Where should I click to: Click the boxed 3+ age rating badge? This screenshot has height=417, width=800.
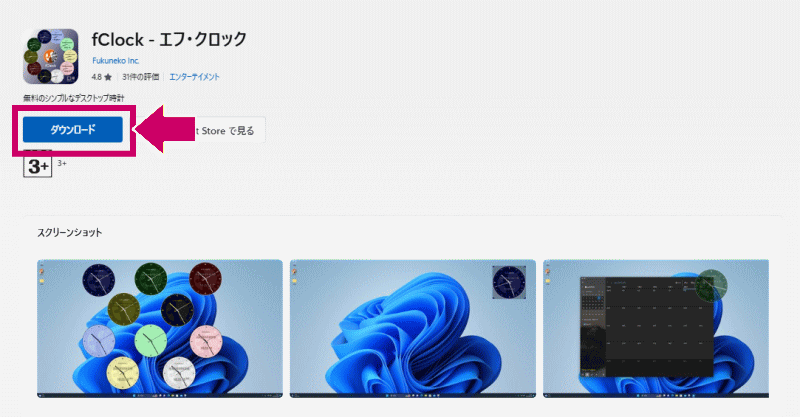click(38, 166)
